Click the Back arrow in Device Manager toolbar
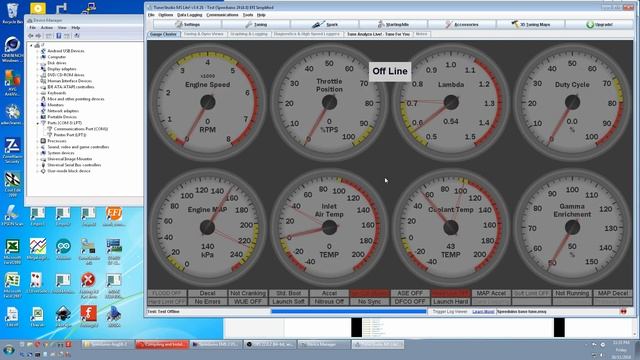 [31, 36]
